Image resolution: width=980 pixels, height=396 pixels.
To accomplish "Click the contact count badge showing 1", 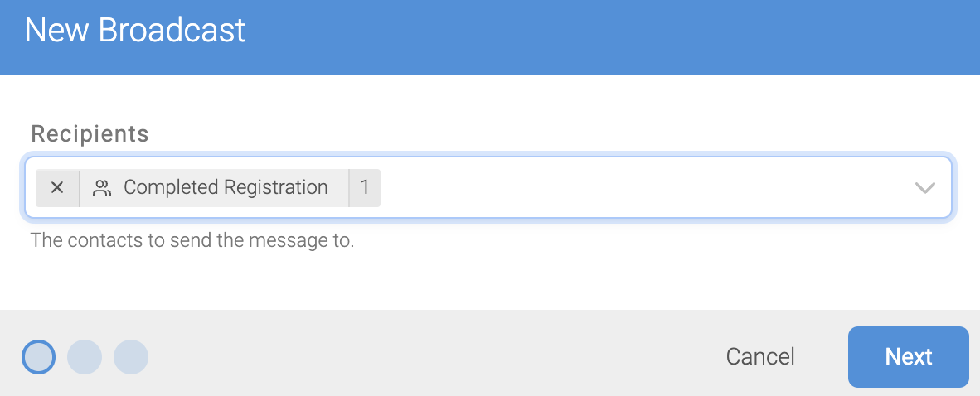I will (364, 187).
